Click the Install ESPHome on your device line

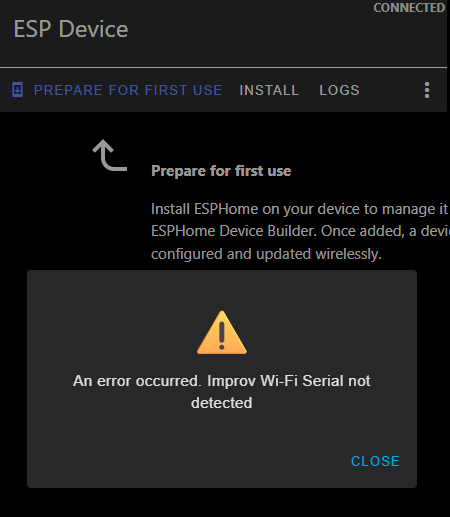(x=299, y=209)
